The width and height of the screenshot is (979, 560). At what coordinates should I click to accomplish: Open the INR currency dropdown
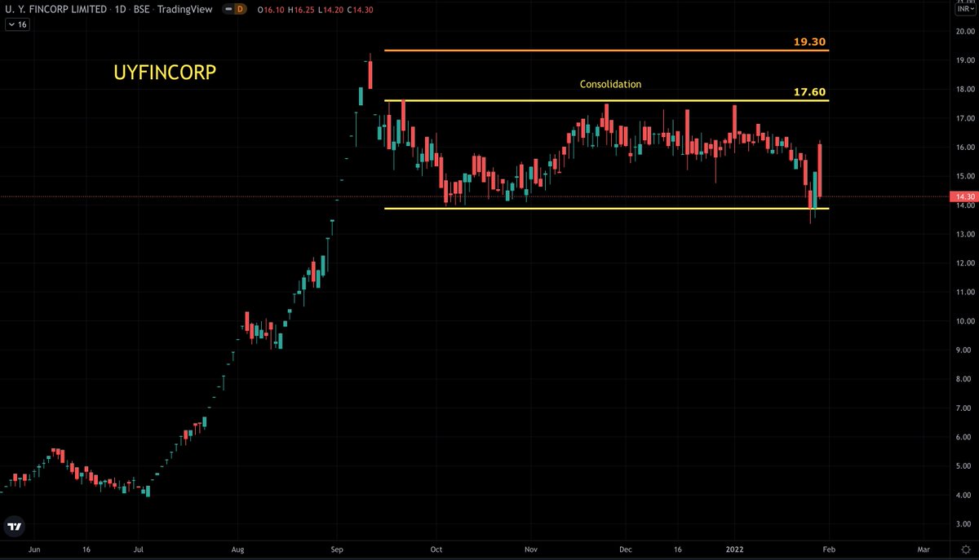[x=965, y=10]
